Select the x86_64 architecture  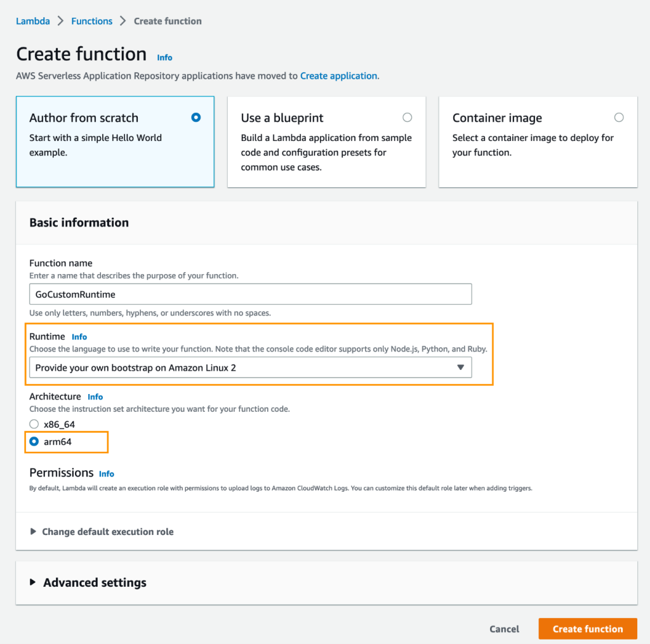34,424
